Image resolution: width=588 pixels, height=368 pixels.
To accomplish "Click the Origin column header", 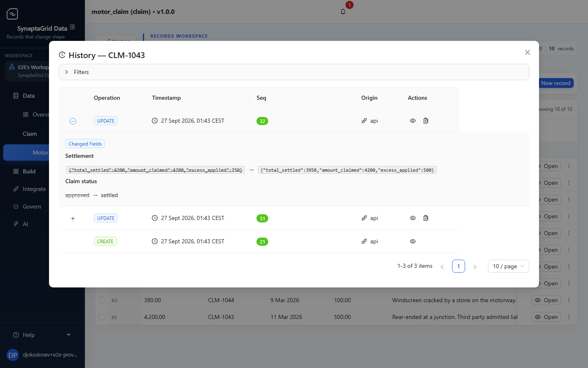I will pyautogui.click(x=369, y=98).
